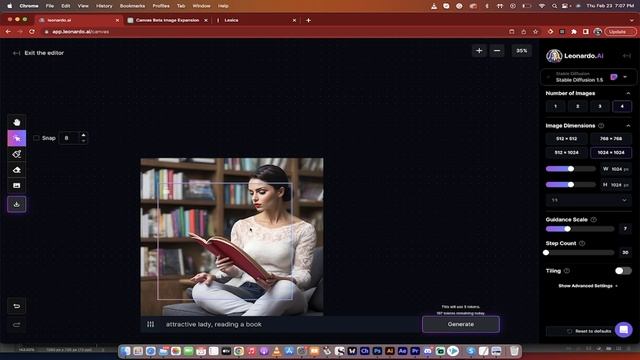Open prompt options icon beside text box

coord(151,324)
